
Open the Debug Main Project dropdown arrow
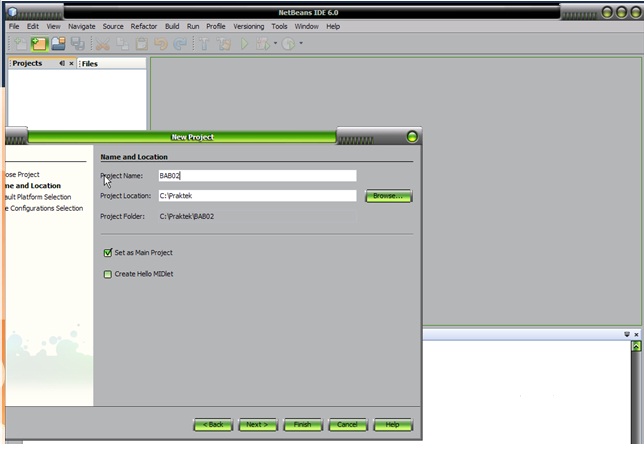(x=275, y=43)
